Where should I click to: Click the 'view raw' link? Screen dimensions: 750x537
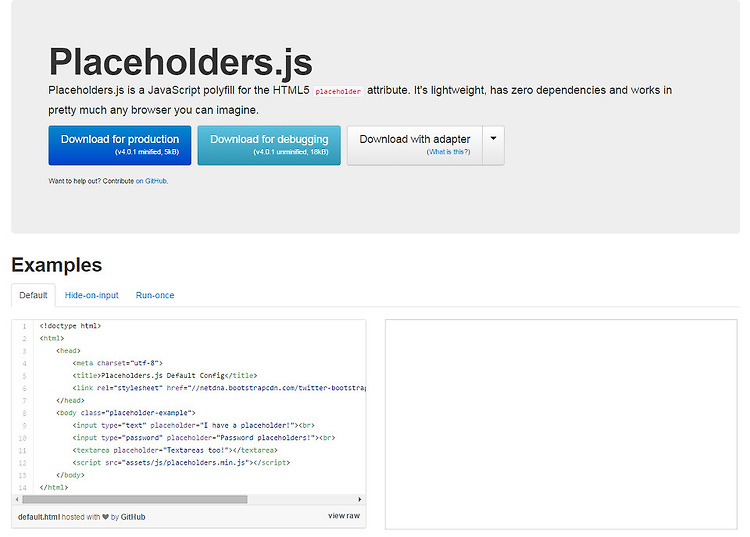(x=344, y=515)
